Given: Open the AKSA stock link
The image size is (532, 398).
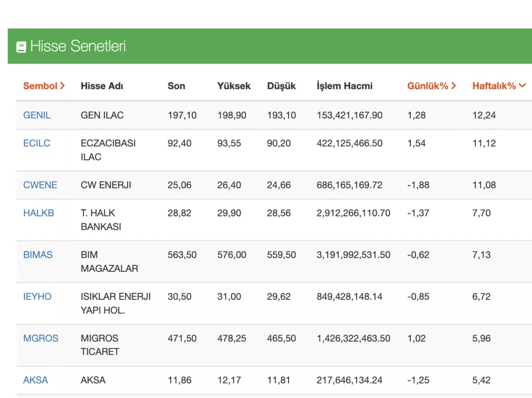Looking at the screenshot, I should pyautogui.click(x=35, y=380).
